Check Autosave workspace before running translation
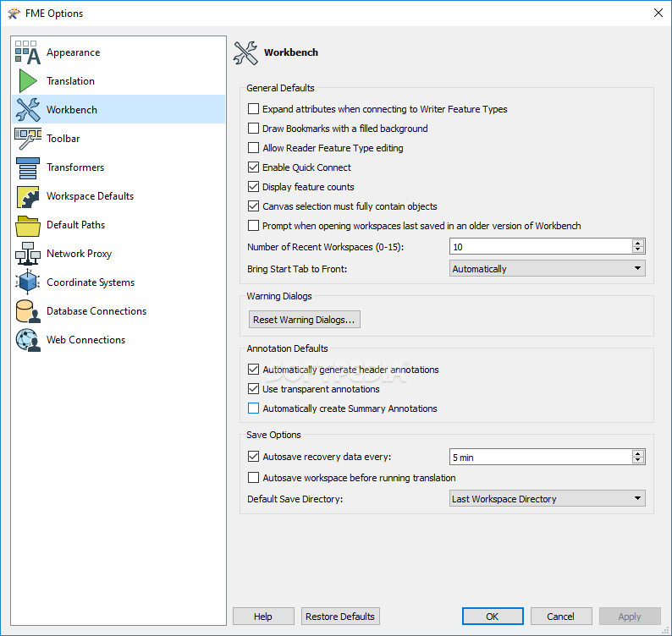The width and height of the screenshot is (672, 636). pyautogui.click(x=253, y=478)
